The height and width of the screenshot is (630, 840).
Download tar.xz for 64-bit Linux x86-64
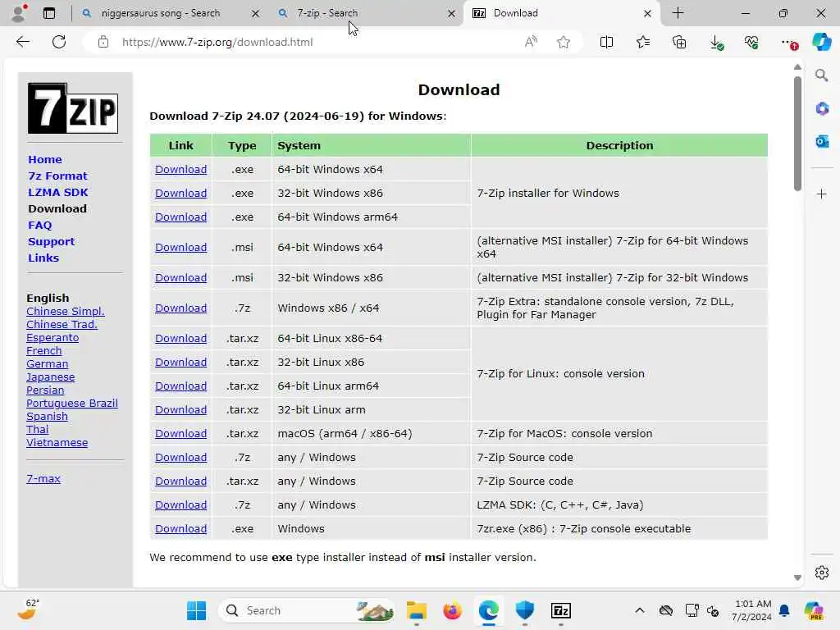pos(181,339)
